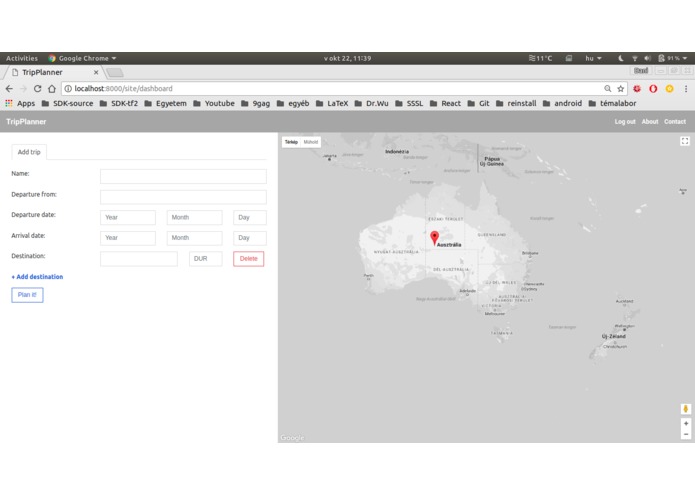Focus the DUR duration field
This screenshot has height=494, width=695.
205,259
